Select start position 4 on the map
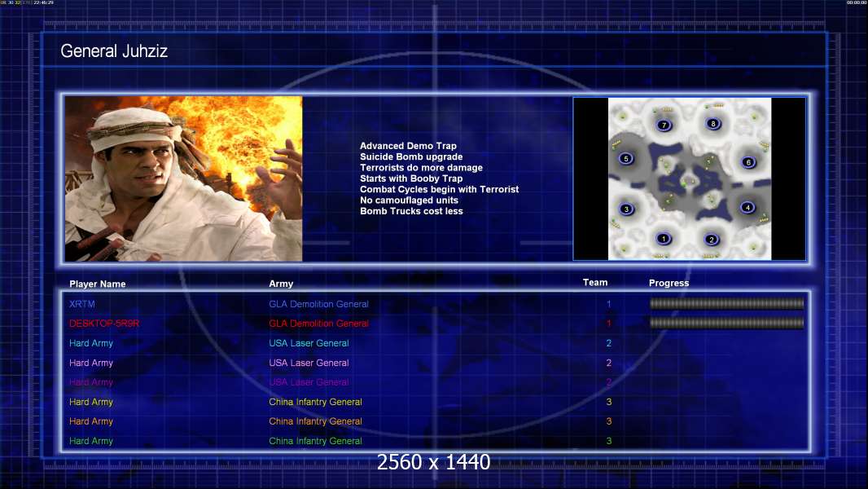 click(x=747, y=207)
